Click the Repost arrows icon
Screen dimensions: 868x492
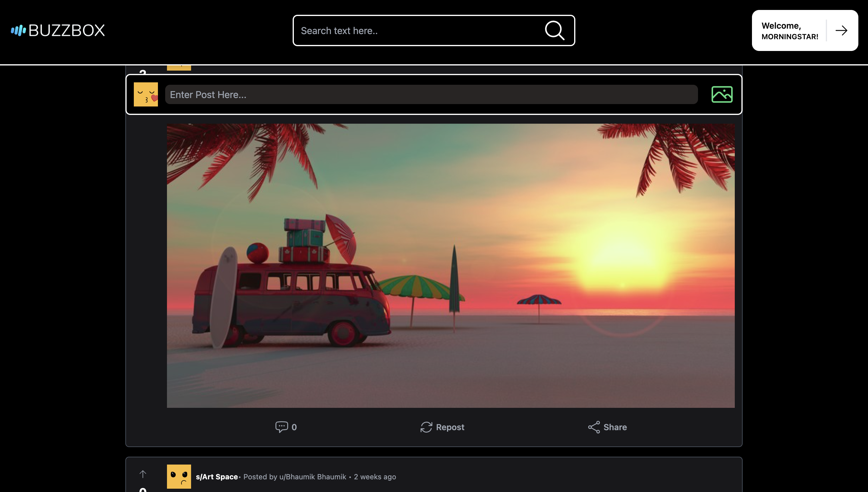(426, 427)
